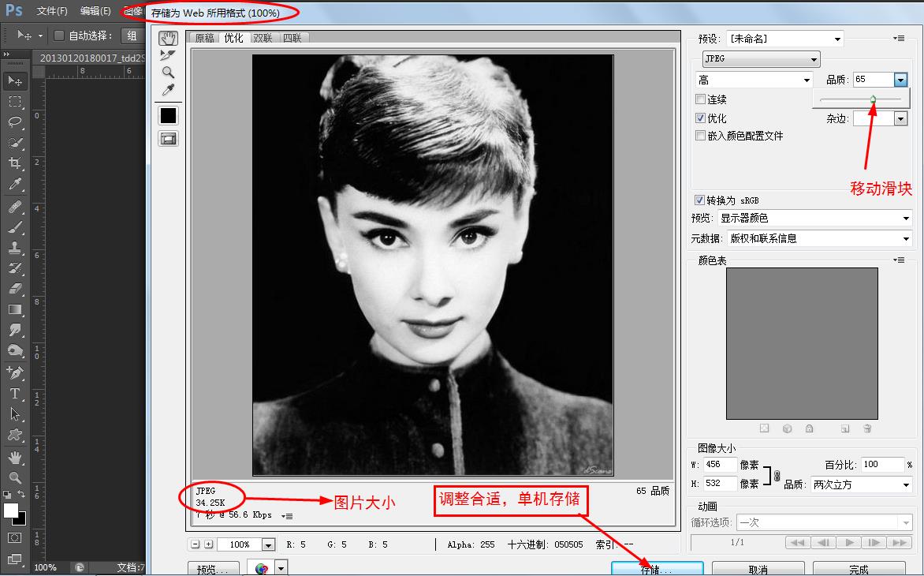Open the 文件(F) menu
The image size is (924, 576).
click(x=52, y=11)
